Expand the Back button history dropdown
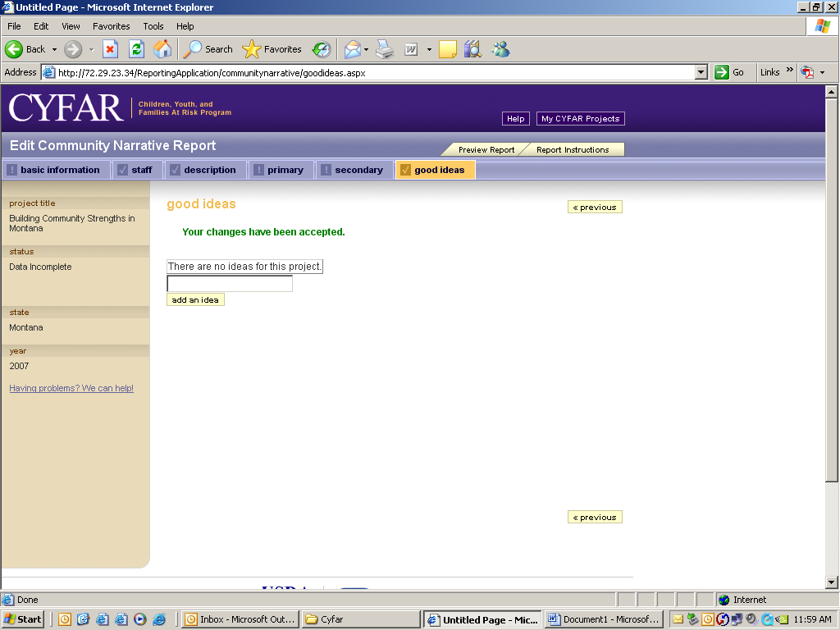 tap(55, 49)
